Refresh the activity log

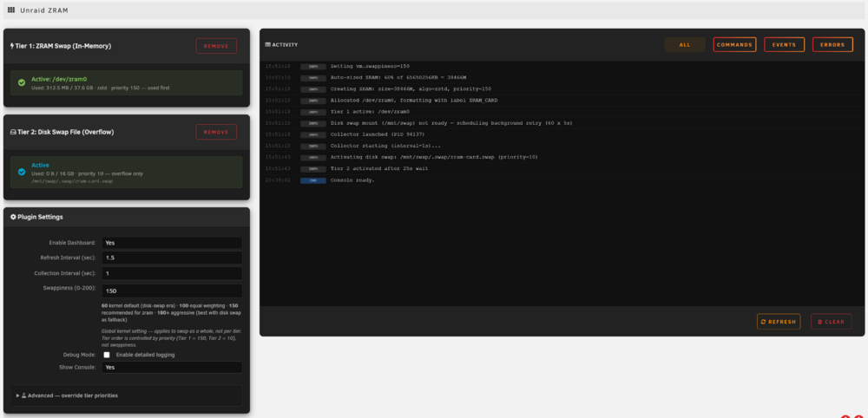tap(779, 322)
